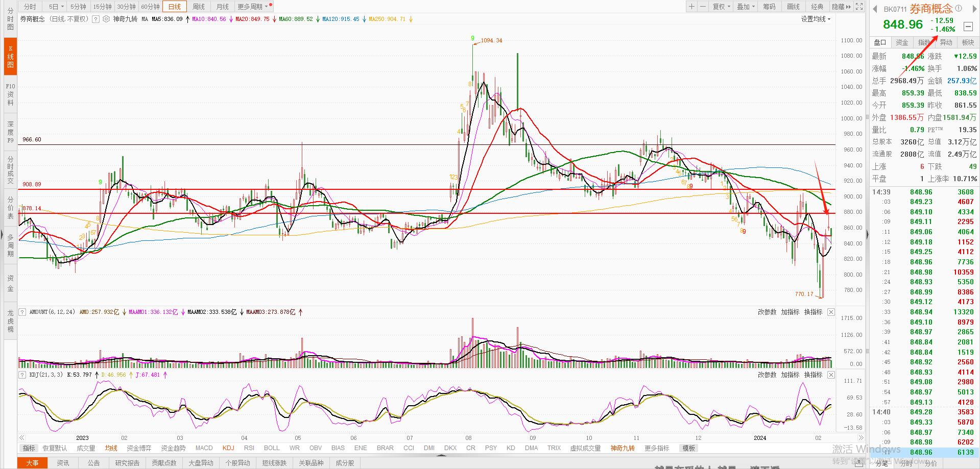Toggle the 均线 overlay in indicator bar
Screen dimensions: 980x469
pyautogui.click(x=111, y=448)
